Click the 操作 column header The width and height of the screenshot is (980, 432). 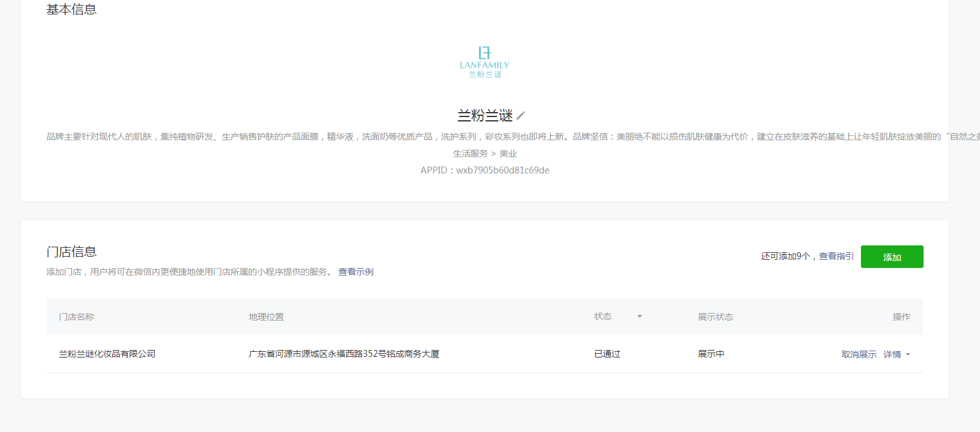[x=902, y=317]
